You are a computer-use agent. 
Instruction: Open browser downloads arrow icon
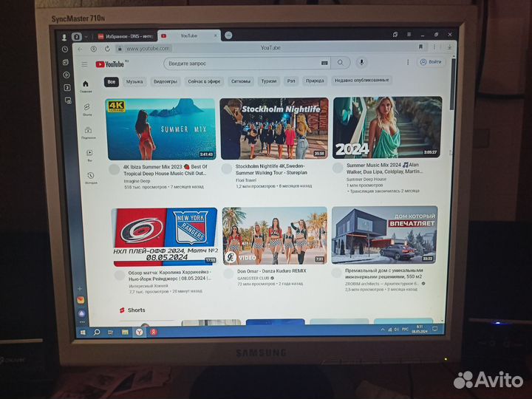click(x=449, y=47)
